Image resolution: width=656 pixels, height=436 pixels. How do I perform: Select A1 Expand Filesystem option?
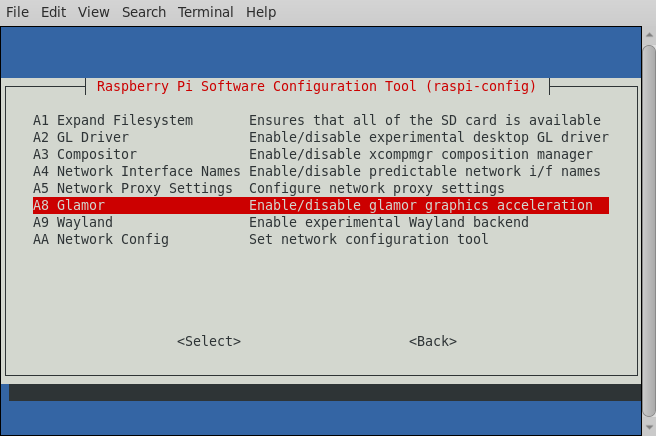coord(321,120)
